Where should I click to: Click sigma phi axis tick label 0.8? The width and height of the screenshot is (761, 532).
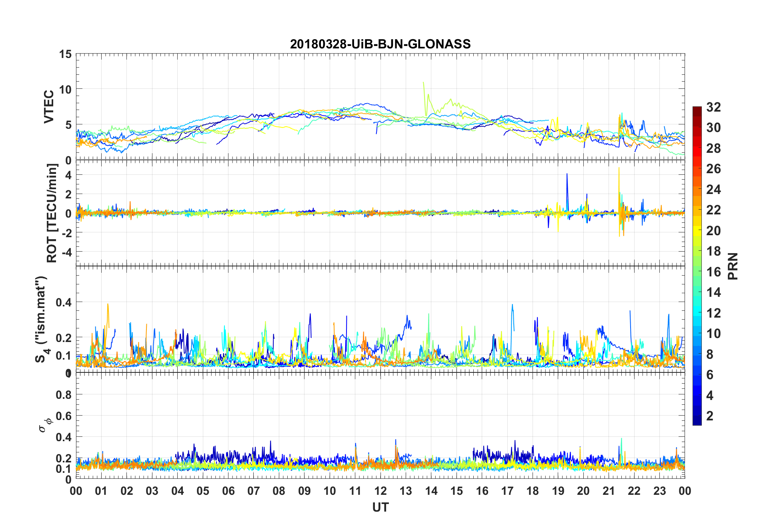(x=64, y=395)
